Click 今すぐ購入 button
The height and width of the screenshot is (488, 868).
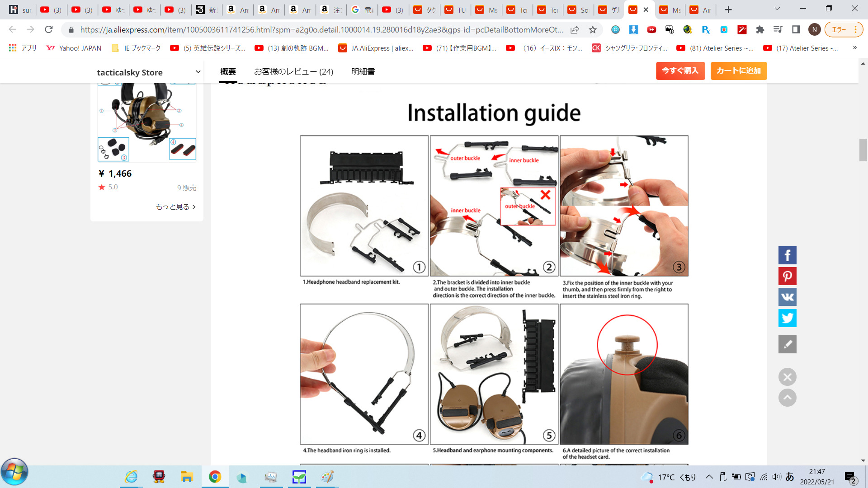(x=680, y=71)
